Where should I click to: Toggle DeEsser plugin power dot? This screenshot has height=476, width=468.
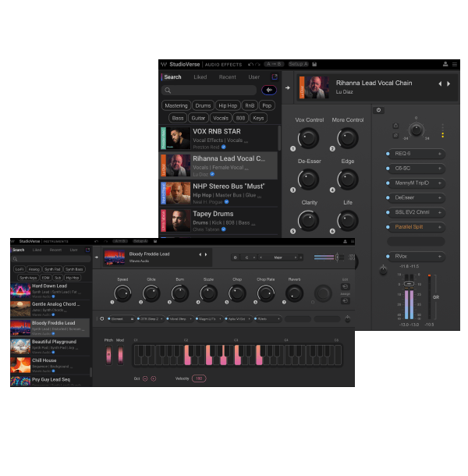388,197
